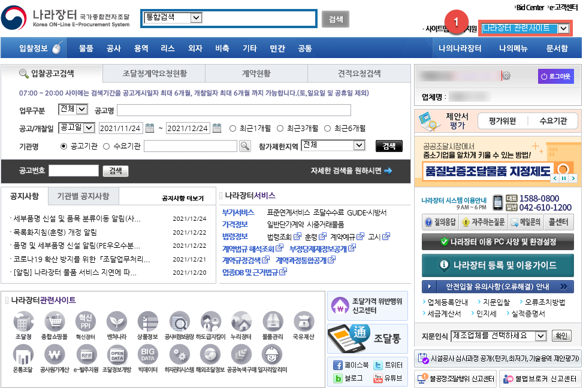Image resolution: width=586 pixels, height=392 pixels.
Task: Open the 통합검색 dropdown
Action: (173, 17)
